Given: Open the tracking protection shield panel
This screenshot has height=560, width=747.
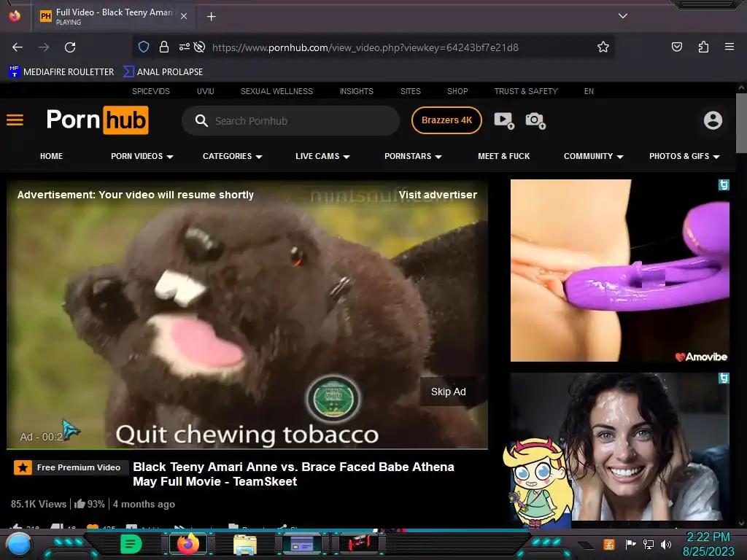Looking at the screenshot, I should [144, 47].
